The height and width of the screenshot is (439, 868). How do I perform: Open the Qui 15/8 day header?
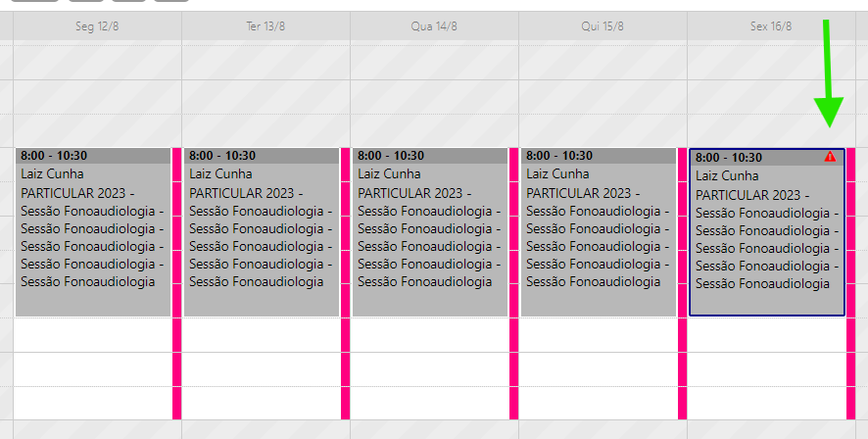click(603, 26)
